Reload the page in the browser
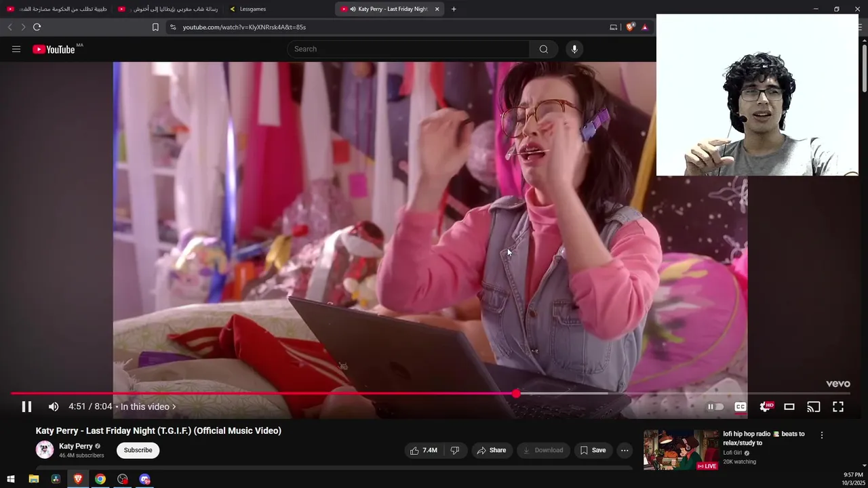This screenshot has width=868, height=488. coord(37,27)
